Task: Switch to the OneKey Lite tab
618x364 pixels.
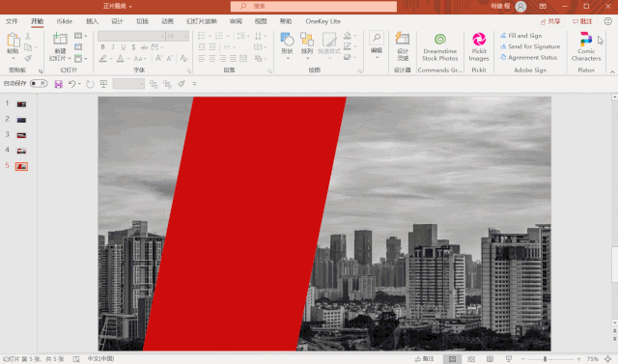Action: (323, 21)
